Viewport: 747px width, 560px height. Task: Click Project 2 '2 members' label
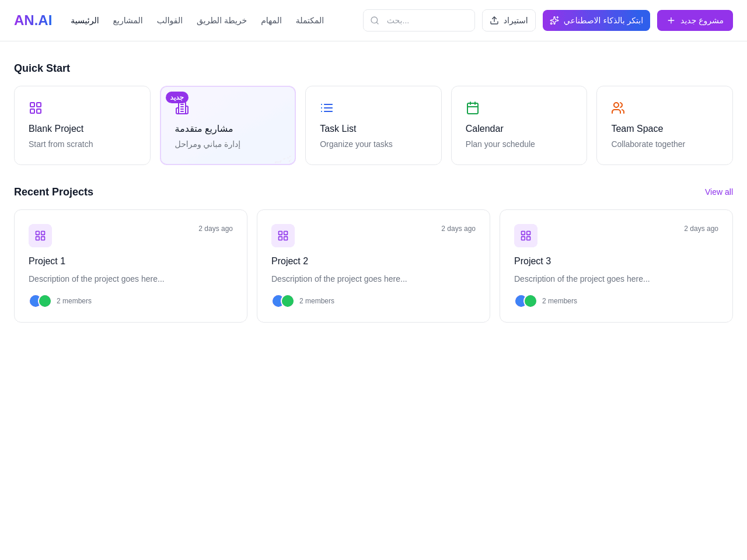317,301
